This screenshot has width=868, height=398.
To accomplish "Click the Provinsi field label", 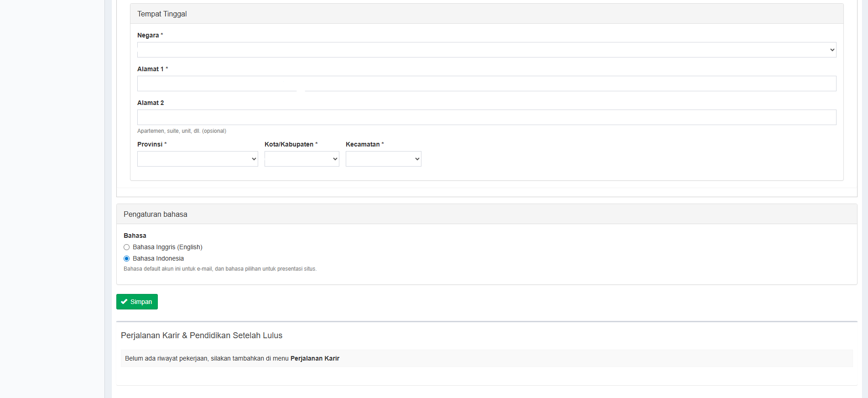I will pyautogui.click(x=150, y=144).
